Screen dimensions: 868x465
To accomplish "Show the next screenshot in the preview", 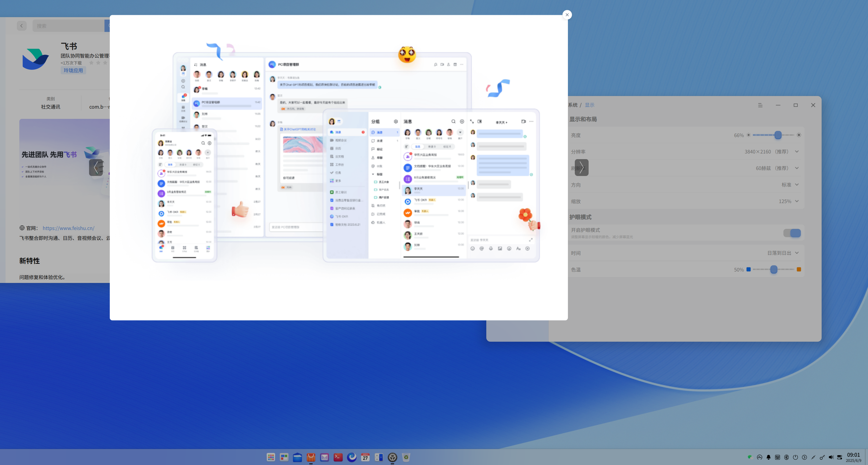I will pos(582,167).
